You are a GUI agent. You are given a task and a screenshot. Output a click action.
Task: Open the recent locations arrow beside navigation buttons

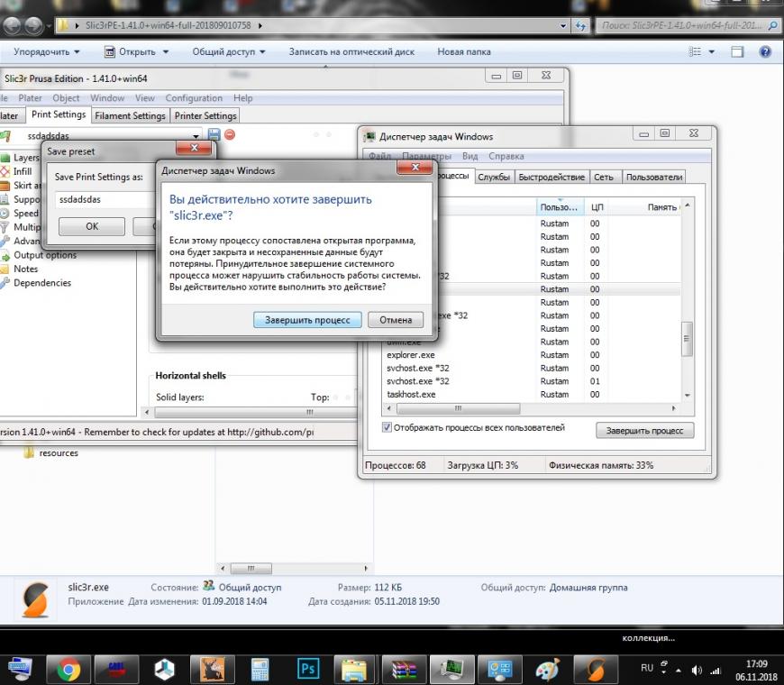49,25
